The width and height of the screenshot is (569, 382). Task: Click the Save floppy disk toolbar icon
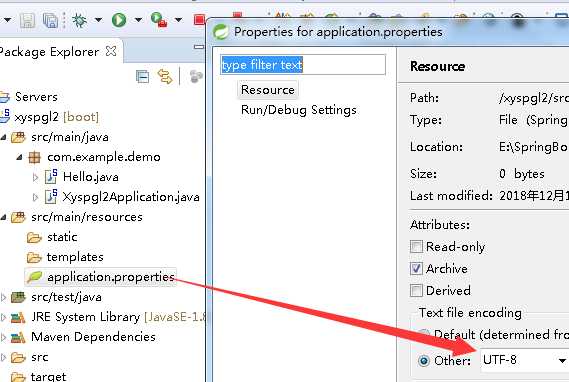tap(28, 20)
